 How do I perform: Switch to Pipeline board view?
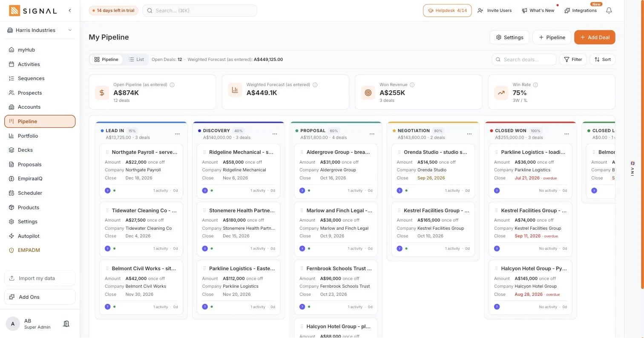tap(106, 60)
